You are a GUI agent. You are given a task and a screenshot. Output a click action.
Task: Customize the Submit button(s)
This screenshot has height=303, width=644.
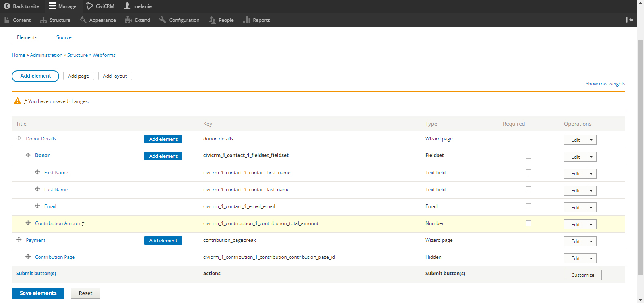(x=582, y=275)
